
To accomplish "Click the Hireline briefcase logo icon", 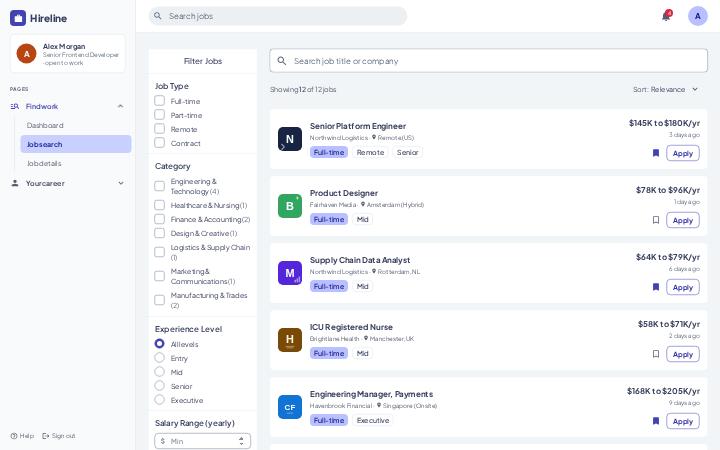I will point(18,18).
